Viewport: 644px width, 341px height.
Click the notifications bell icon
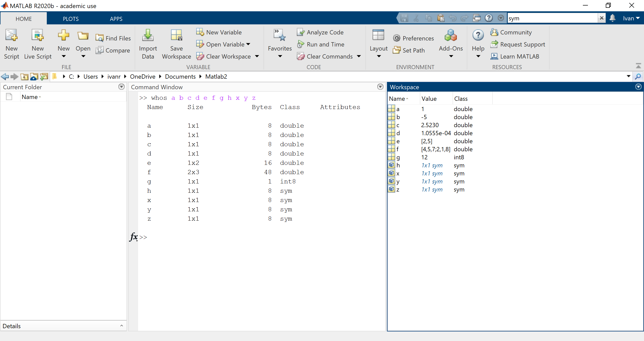(x=613, y=18)
